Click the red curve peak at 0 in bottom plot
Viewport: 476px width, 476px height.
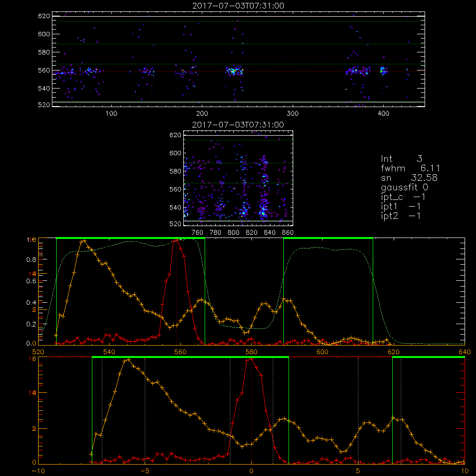coord(251,359)
